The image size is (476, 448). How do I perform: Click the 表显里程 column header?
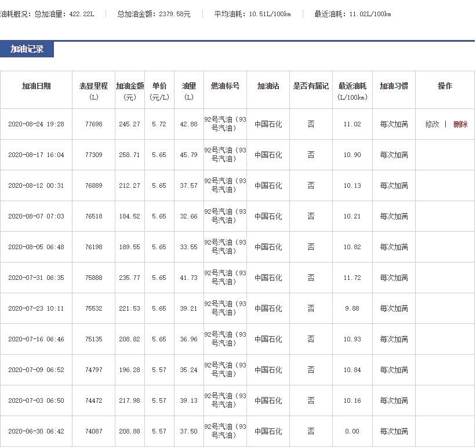[x=93, y=86]
